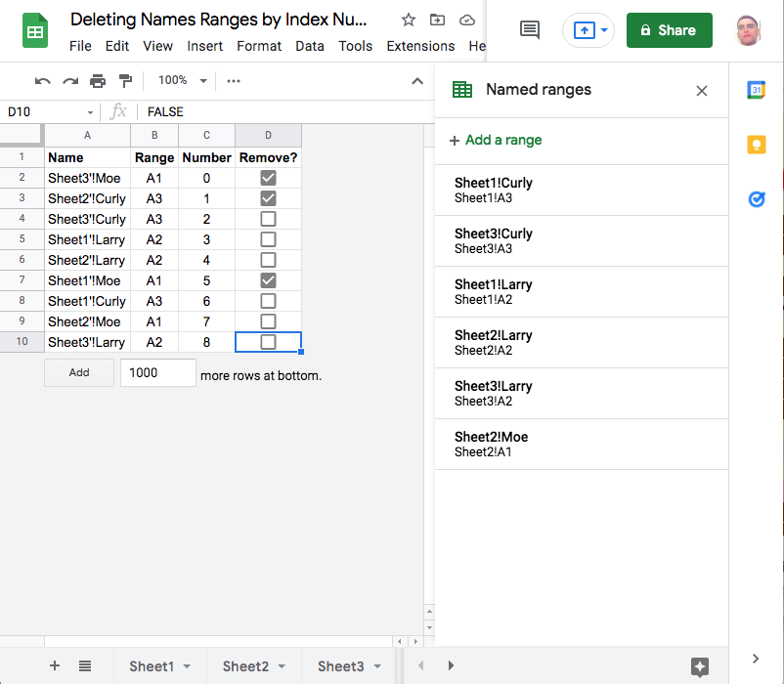Open present options dropdown arrow
784x684 pixels.
[604, 30]
